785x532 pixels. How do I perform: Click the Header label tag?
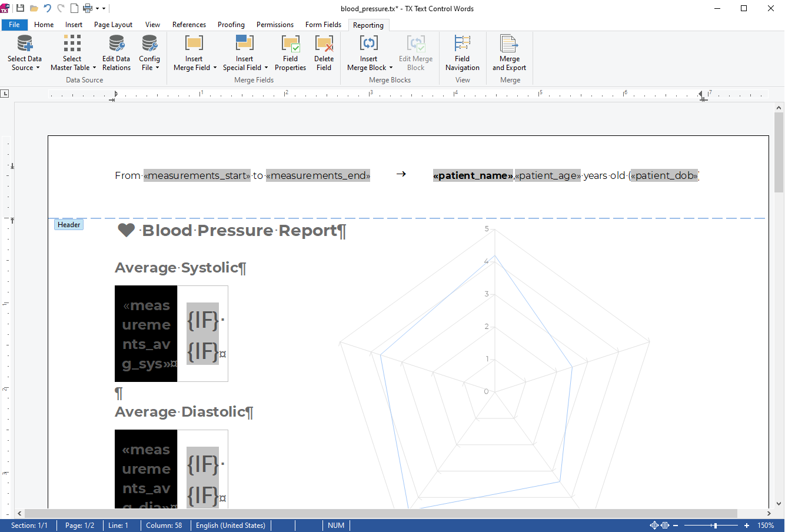(69, 225)
